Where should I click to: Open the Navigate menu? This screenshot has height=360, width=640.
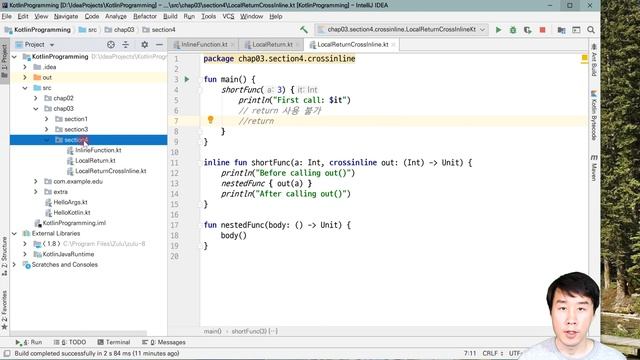pos(66,16)
